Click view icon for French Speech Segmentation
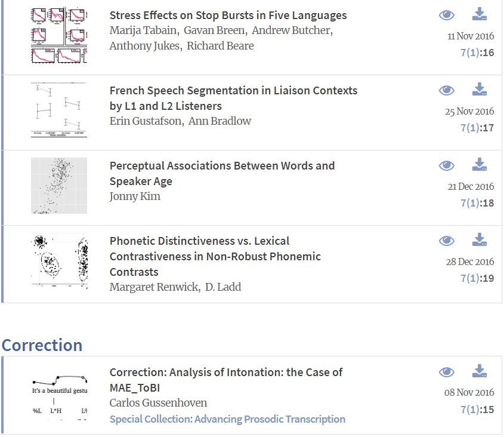Viewport: 504px width, 437px height. (447, 91)
